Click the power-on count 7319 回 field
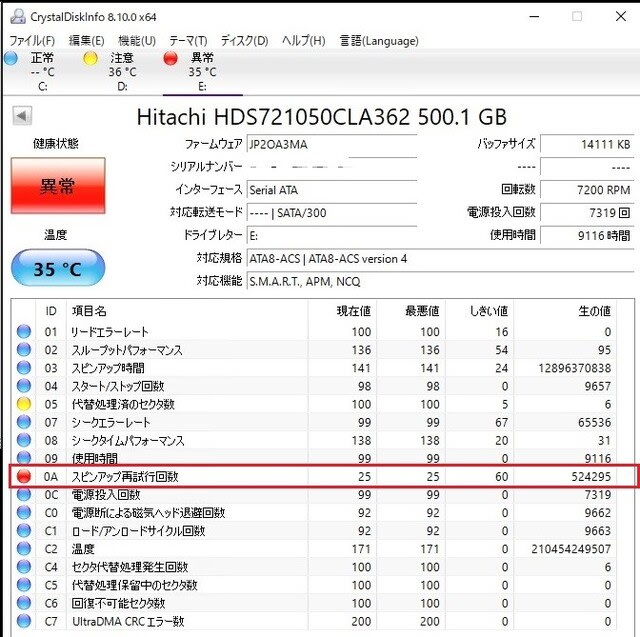The height and width of the screenshot is (637, 640). point(587,213)
